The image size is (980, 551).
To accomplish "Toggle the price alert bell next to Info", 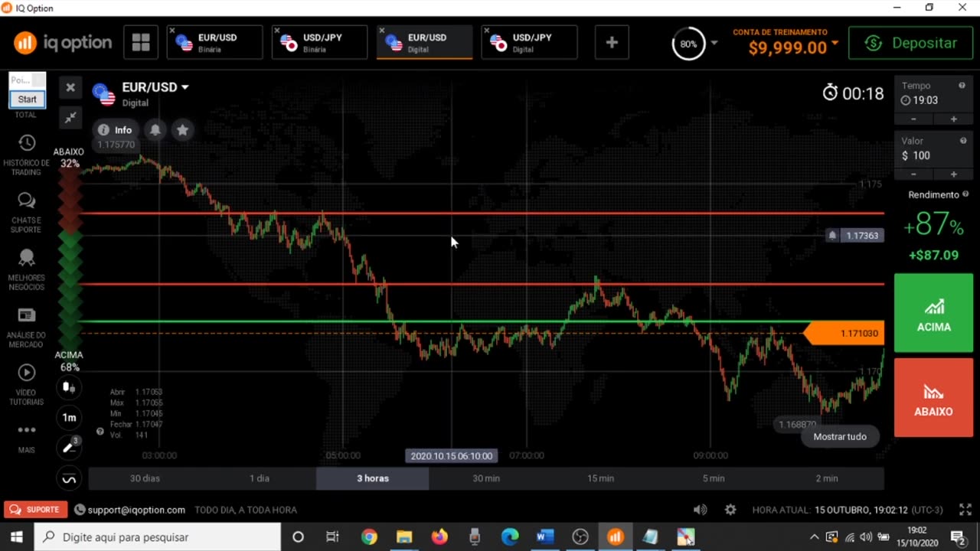I will click(155, 130).
